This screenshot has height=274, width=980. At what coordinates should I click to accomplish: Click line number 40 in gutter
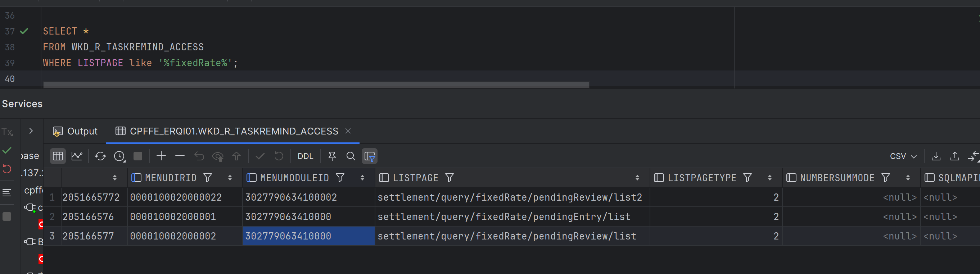pos(10,79)
